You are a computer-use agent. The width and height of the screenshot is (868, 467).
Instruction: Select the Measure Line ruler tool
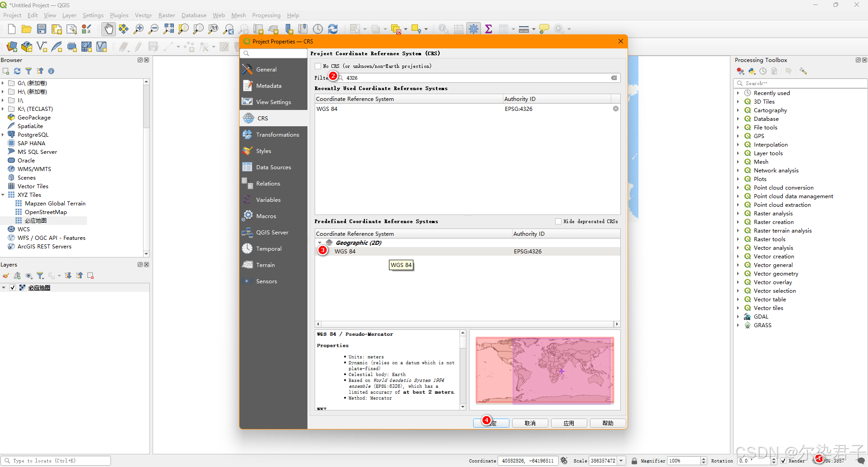[524, 29]
